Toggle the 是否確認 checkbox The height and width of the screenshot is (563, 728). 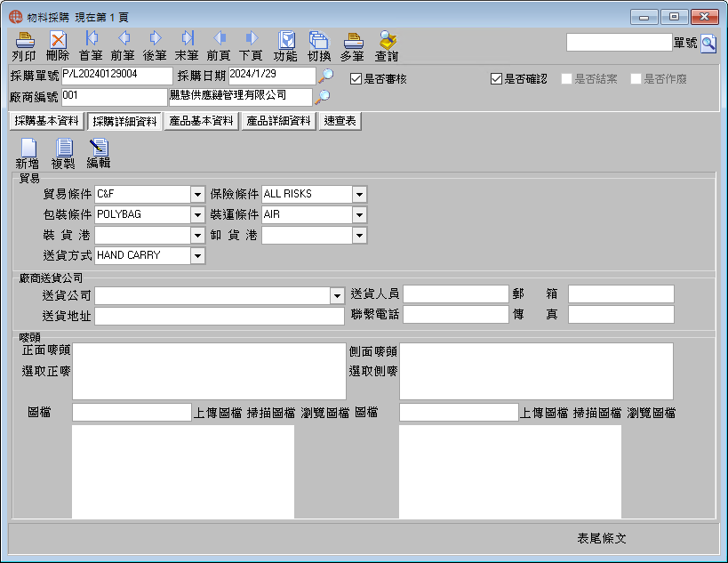click(x=496, y=78)
